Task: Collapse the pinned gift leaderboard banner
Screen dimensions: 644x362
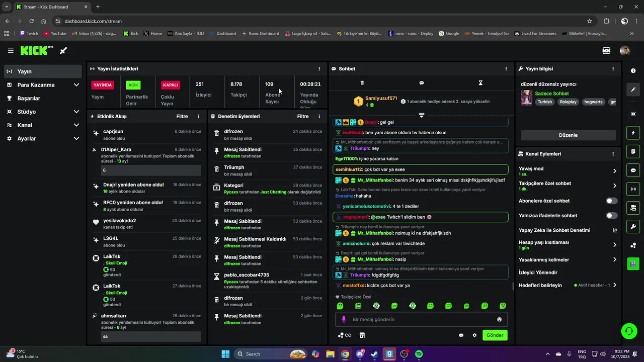Action: (422, 115)
